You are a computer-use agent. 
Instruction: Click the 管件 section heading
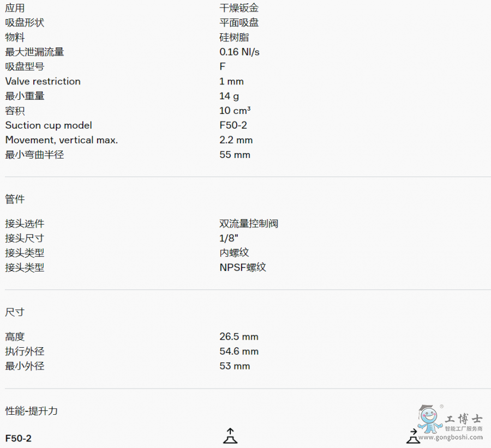pyautogui.click(x=15, y=199)
